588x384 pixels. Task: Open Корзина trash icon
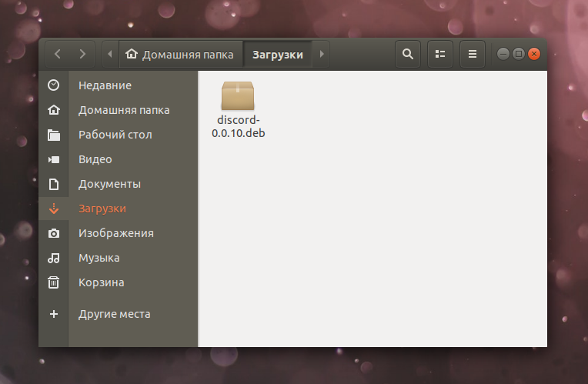point(54,282)
